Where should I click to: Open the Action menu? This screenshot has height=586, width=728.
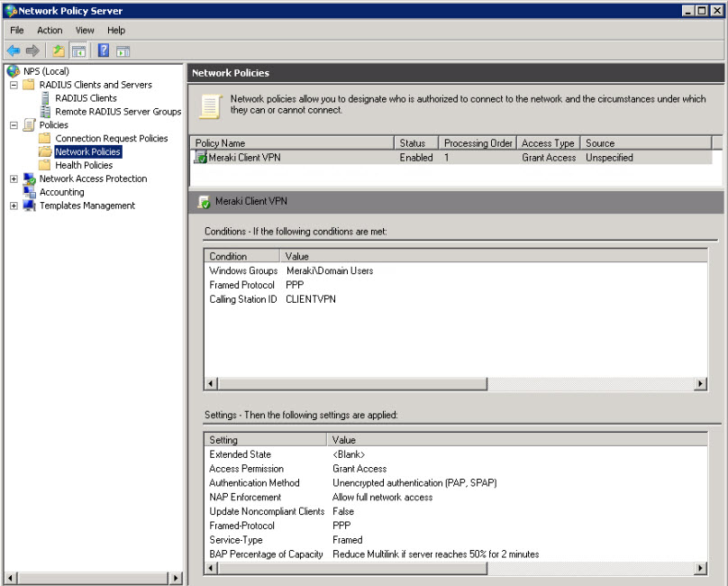point(50,31)
